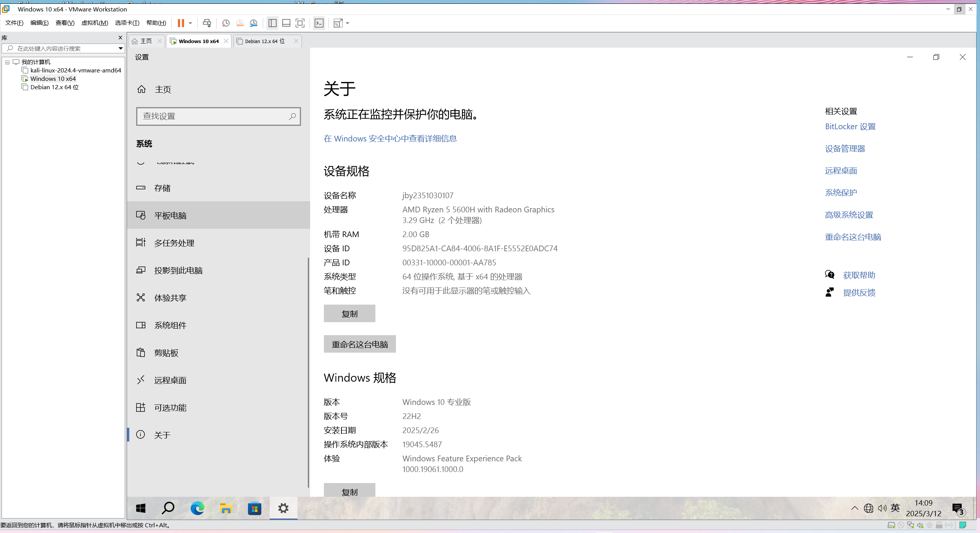Click the 提供反馈 feedback link
The image size is (980, 533).
[859, 293]
